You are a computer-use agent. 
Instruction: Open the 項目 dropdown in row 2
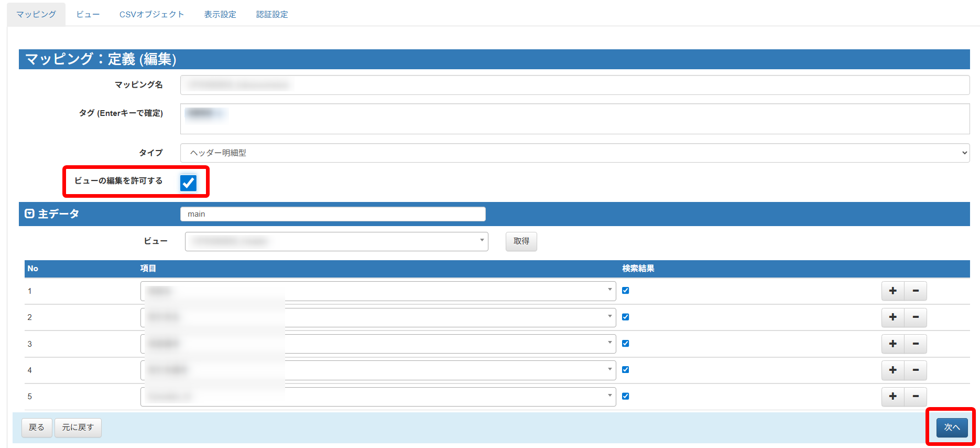point(378,317)
